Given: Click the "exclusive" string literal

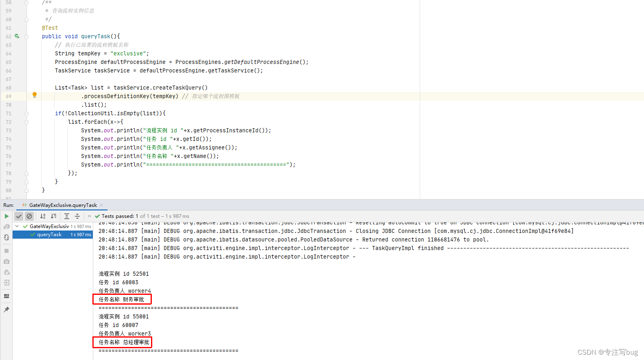Looking at the screenshot, I should click(128, 53).
